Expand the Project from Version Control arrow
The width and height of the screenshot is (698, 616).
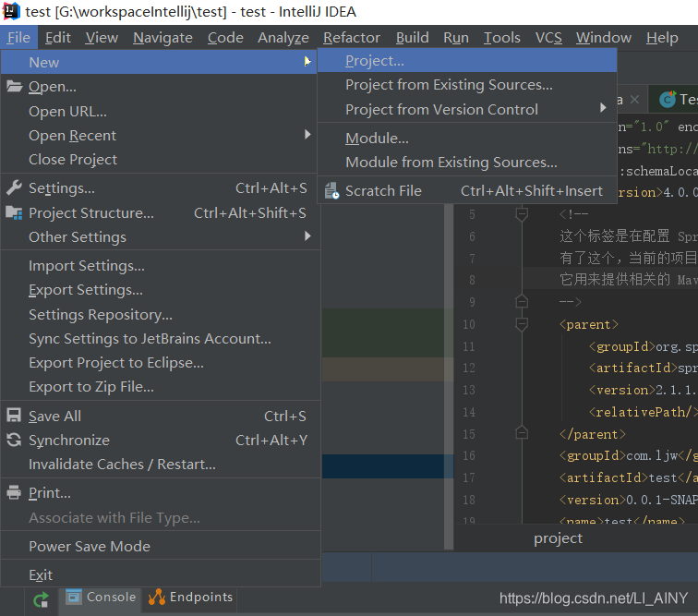[x=603, y=108]
